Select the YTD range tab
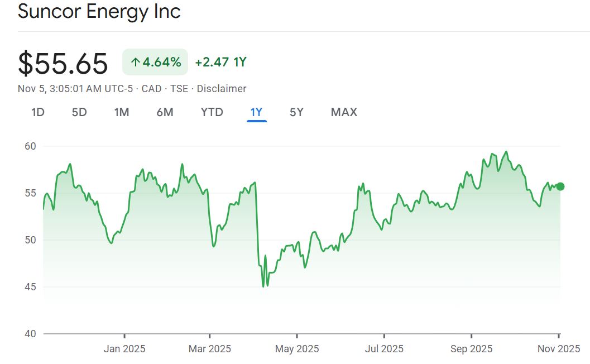 [212, 112]
